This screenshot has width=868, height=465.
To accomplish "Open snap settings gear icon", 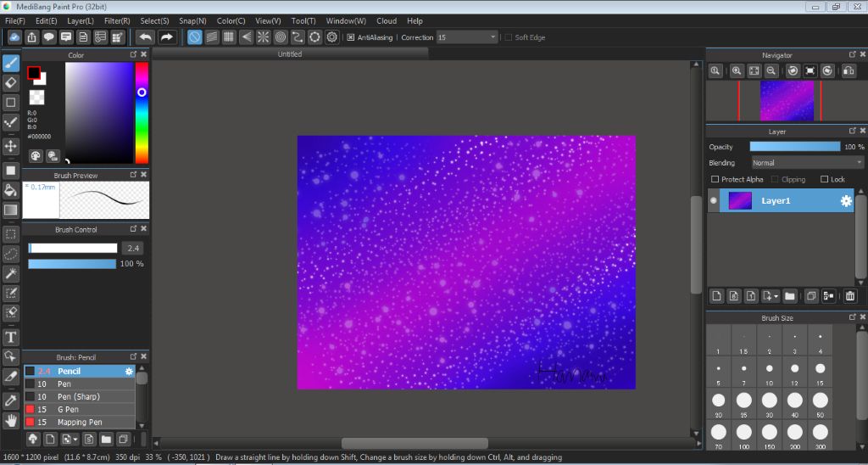I will pos(331,37).
